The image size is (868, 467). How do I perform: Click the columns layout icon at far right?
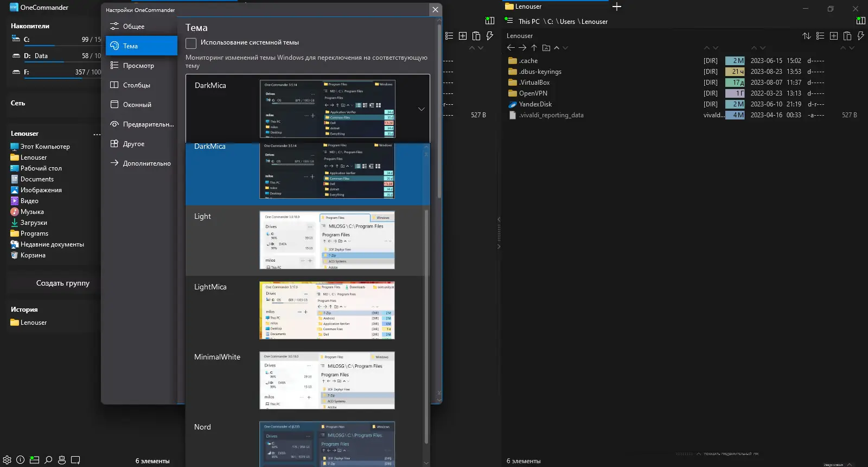coord(860,21)
